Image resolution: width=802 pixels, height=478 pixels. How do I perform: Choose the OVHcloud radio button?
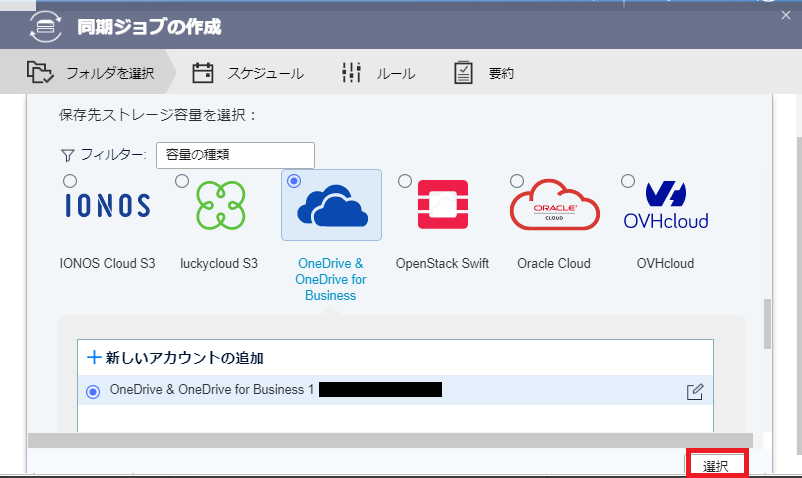pyautogui.click(x=628, y=181)
